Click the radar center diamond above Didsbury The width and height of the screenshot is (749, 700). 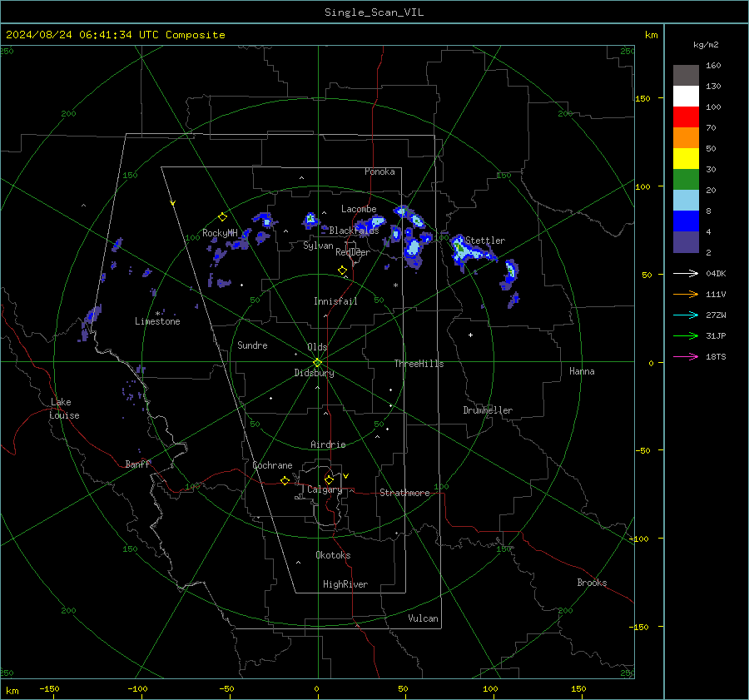coord(317,362)
